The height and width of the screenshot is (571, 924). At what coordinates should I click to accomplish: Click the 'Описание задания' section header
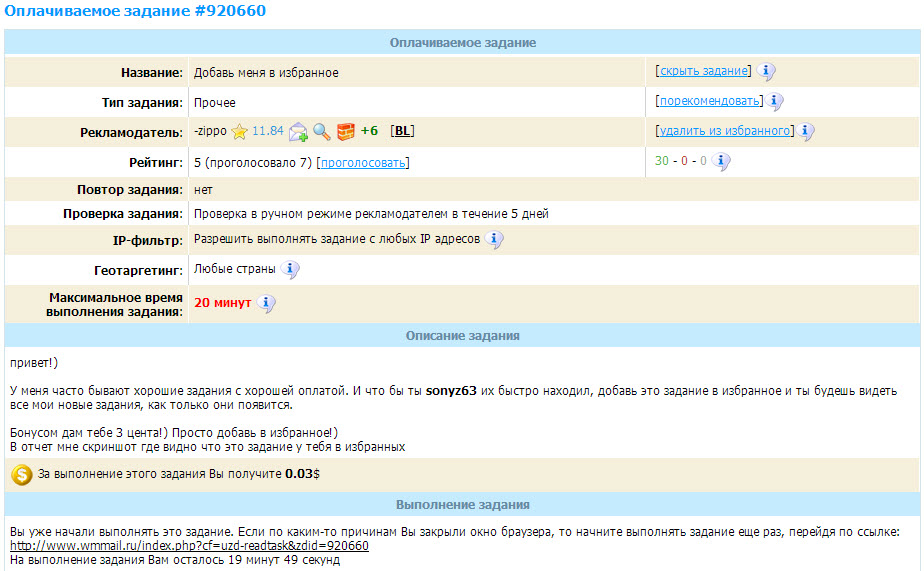coord(463,336)
